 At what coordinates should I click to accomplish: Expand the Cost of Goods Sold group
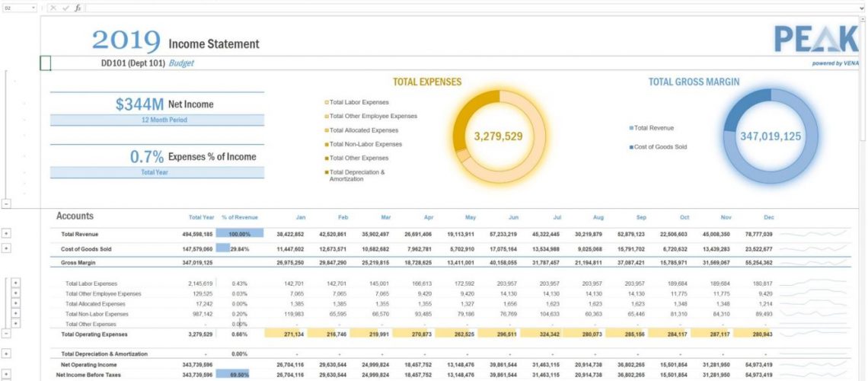(x=6, y=248)
